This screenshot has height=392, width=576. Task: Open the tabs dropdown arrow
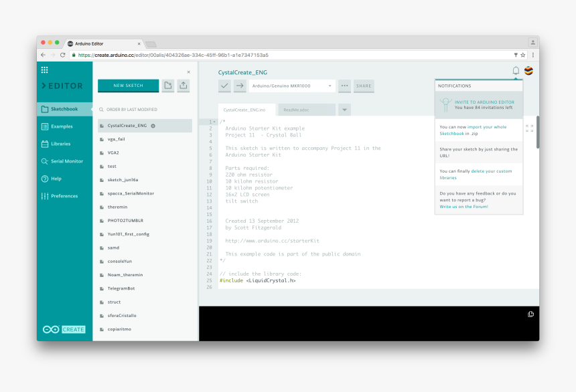[x=344, y=110]
